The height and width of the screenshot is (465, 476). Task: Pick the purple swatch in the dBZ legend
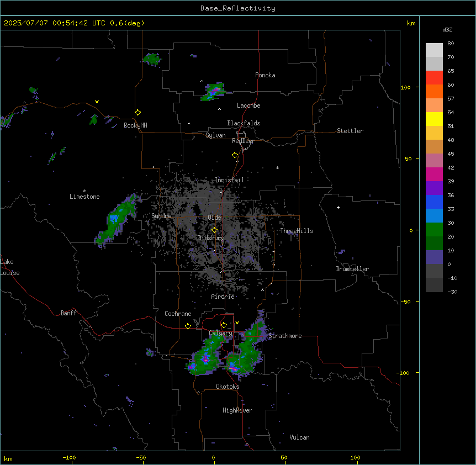(434, 188)
